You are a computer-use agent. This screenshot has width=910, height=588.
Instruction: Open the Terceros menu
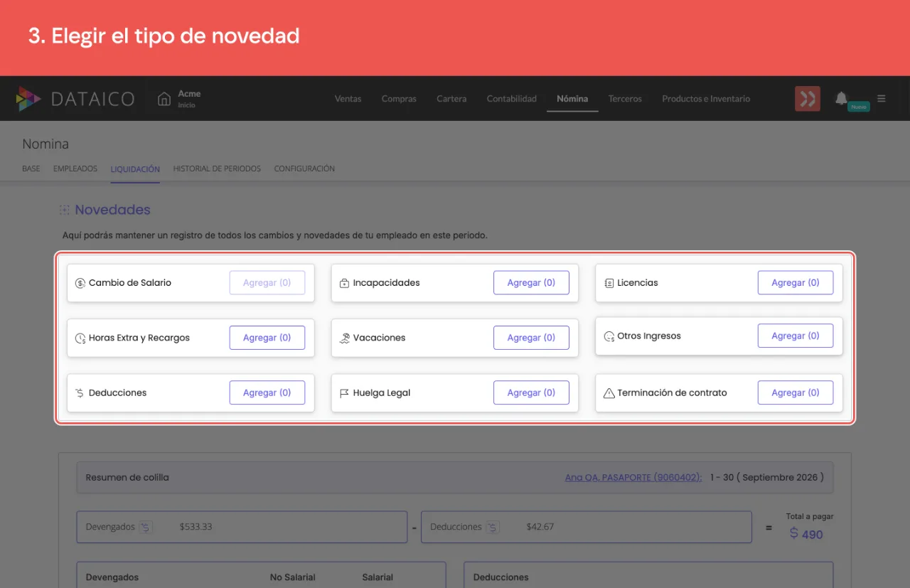pyautogui.click(x=625, y=99)
